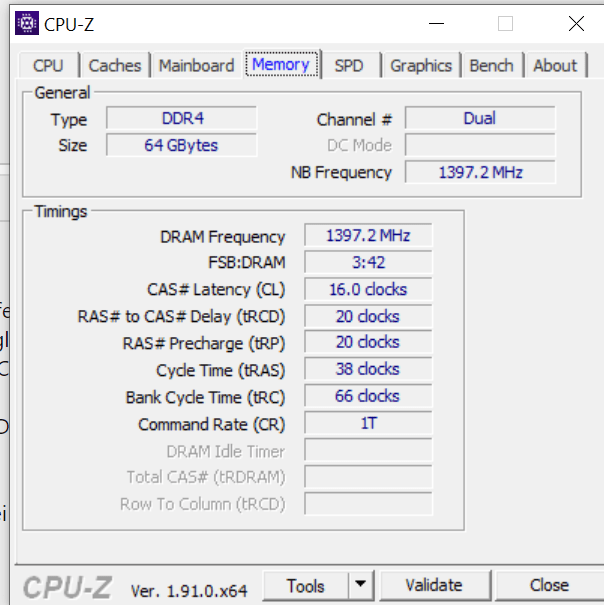
Task: Close the window with the X icon
Action: pos(576,24)
